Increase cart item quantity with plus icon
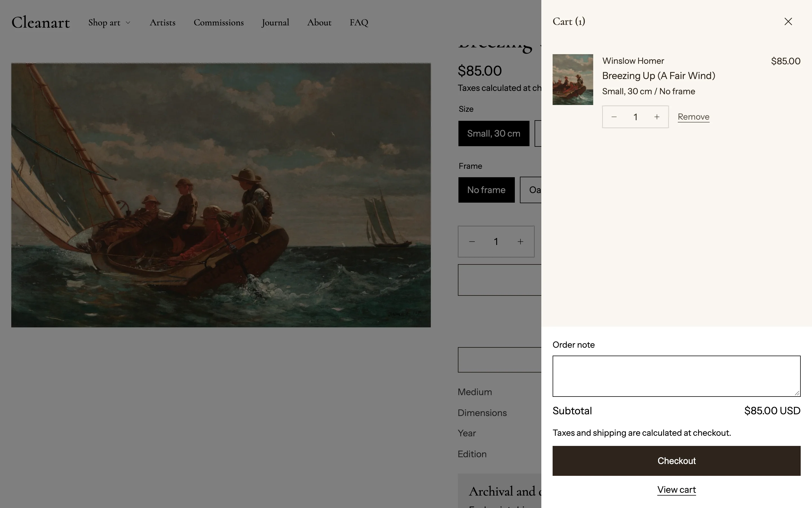 [657, 117]
